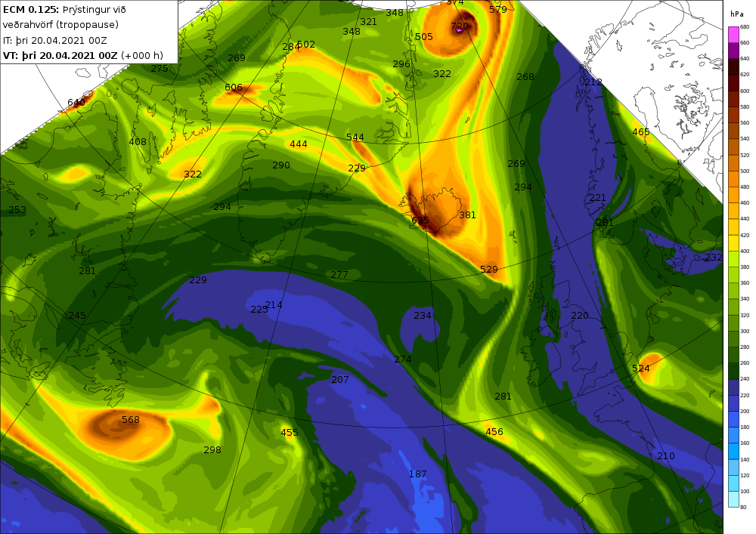Click the '207' pressure value

click(340, 379)
